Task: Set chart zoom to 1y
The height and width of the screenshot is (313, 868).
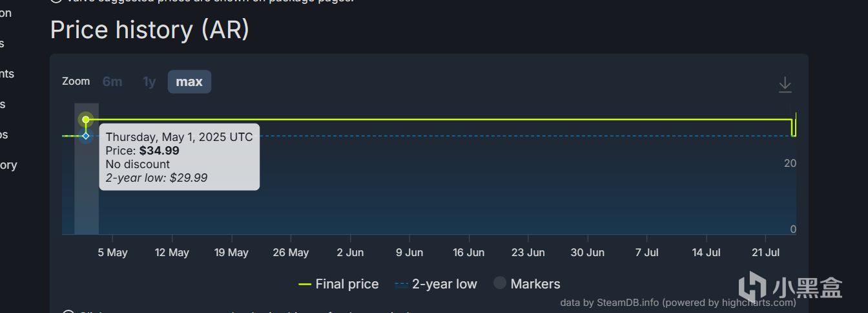Action: (149, 81)
